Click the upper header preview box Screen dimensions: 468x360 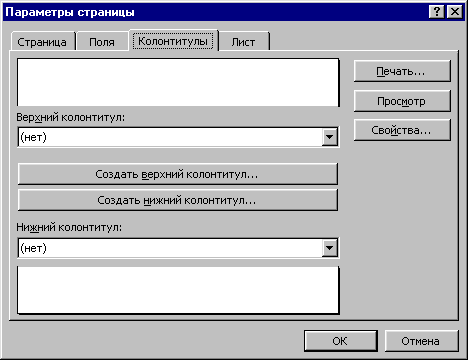(x=178, y=82)
